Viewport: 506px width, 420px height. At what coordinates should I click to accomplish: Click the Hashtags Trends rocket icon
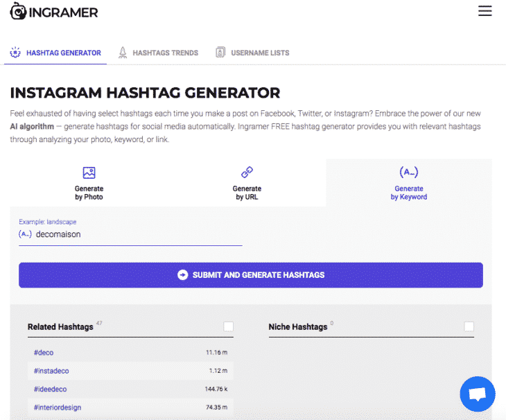tap(123, 53)
